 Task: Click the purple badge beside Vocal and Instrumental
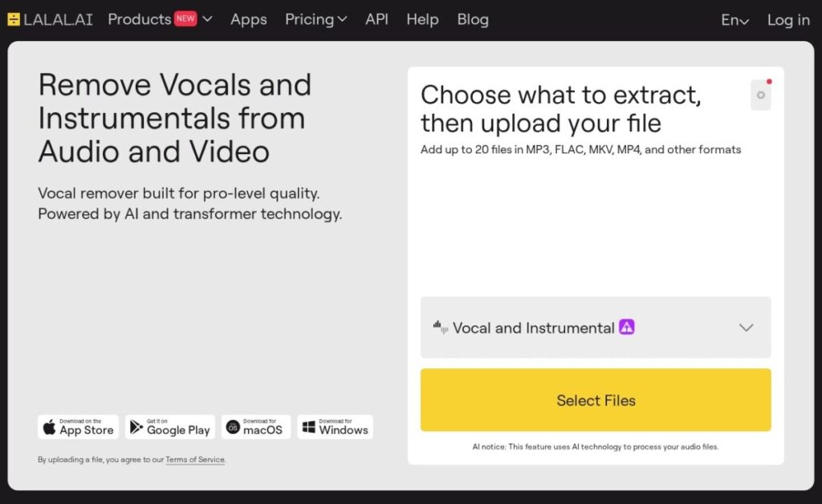tap(626, 327)
